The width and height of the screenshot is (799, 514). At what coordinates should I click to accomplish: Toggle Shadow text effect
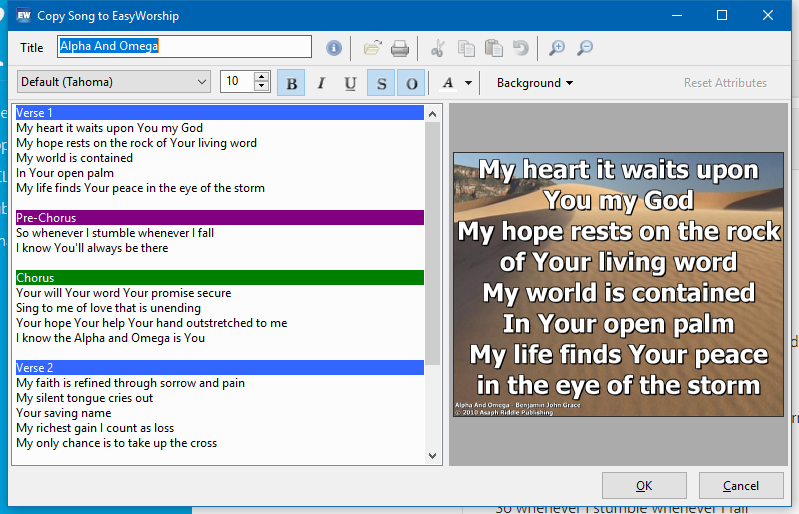pos(381,83)
